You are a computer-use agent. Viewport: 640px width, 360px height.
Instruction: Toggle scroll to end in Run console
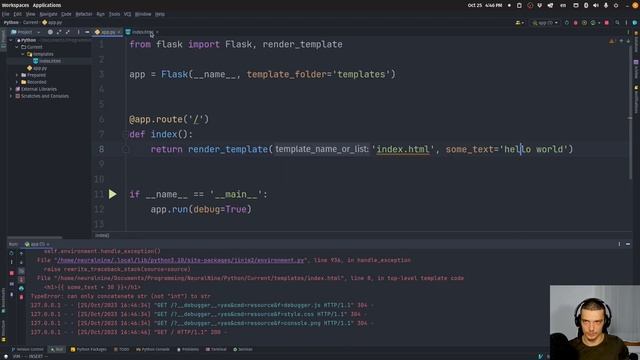(x=21, y=280)
